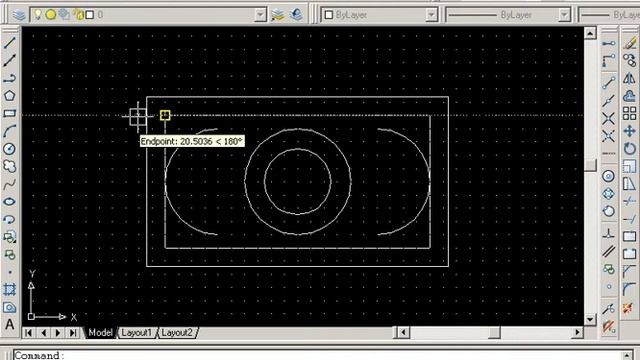Toggle layer 0 lightbulb on/off
The height and width of the screenshot is (360, 640).
point(38,15)
